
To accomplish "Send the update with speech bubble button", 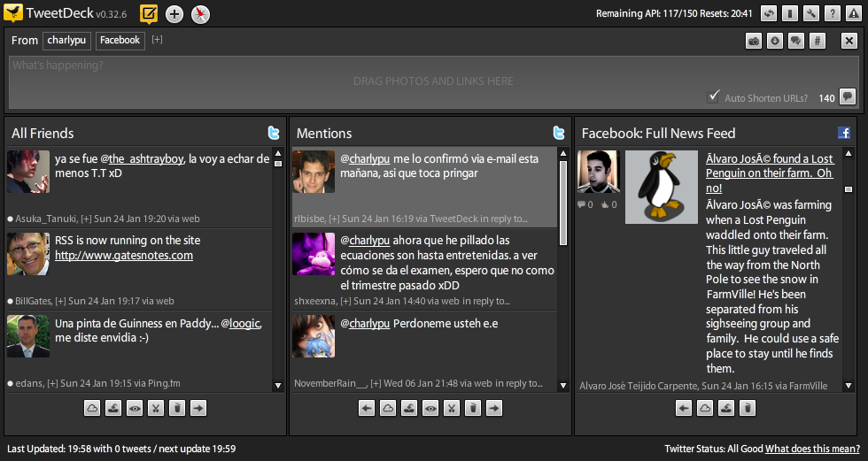I will [848, 96].
